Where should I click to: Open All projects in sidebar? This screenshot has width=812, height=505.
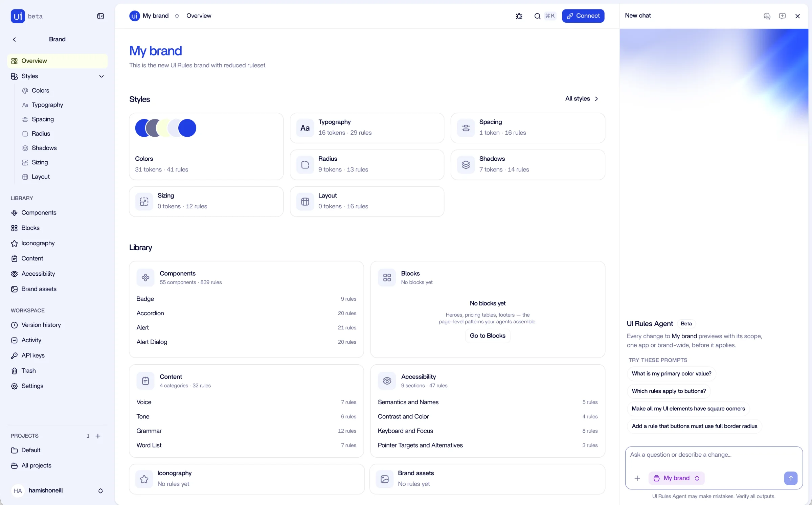tap(36, 466)
